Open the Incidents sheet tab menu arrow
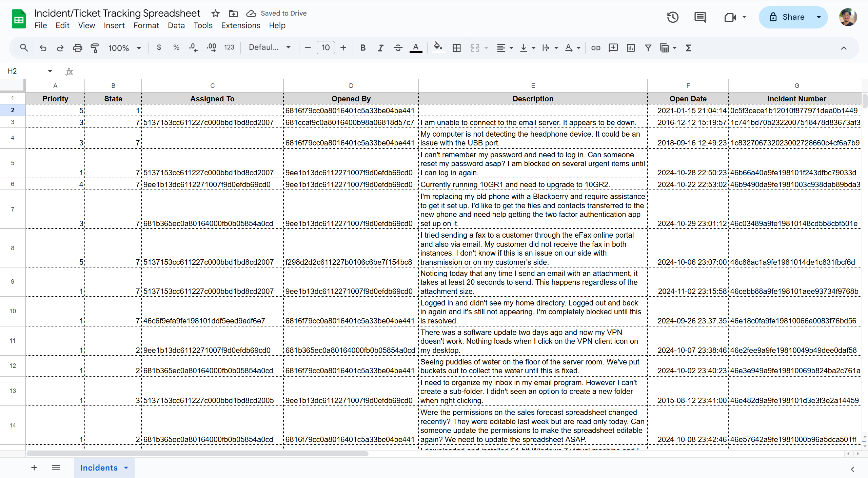Image resolution: width=868 pixels, height=478 pixels. point(126,468)
